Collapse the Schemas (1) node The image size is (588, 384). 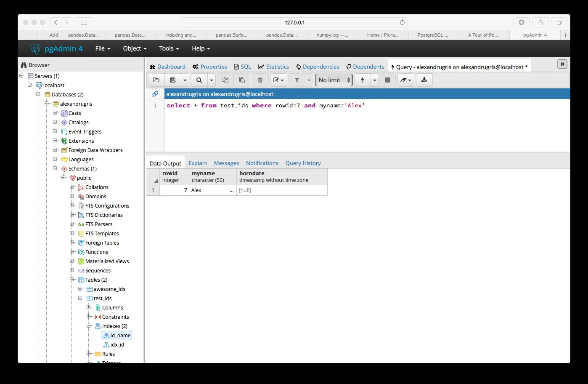55,168
